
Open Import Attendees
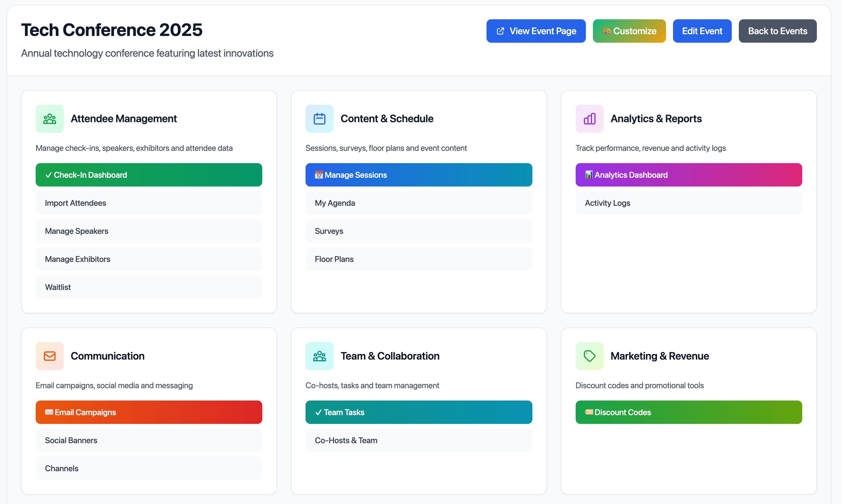tap(149, 203)
